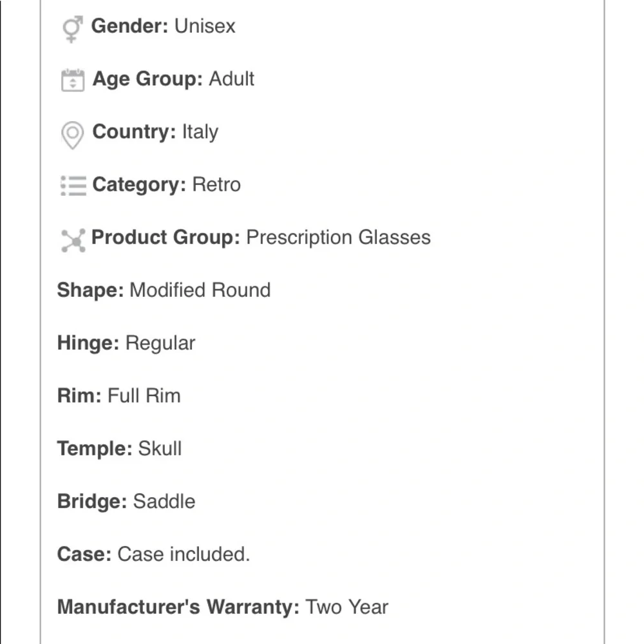
Task: Click the Temple: Skull row
Action: (119, 448)
